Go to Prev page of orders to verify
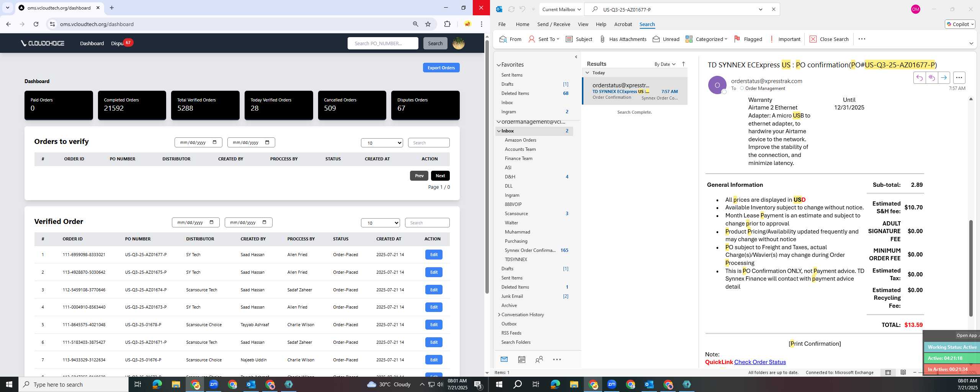The height and width of the screenshot is (392, 980). tap(419, 176)
